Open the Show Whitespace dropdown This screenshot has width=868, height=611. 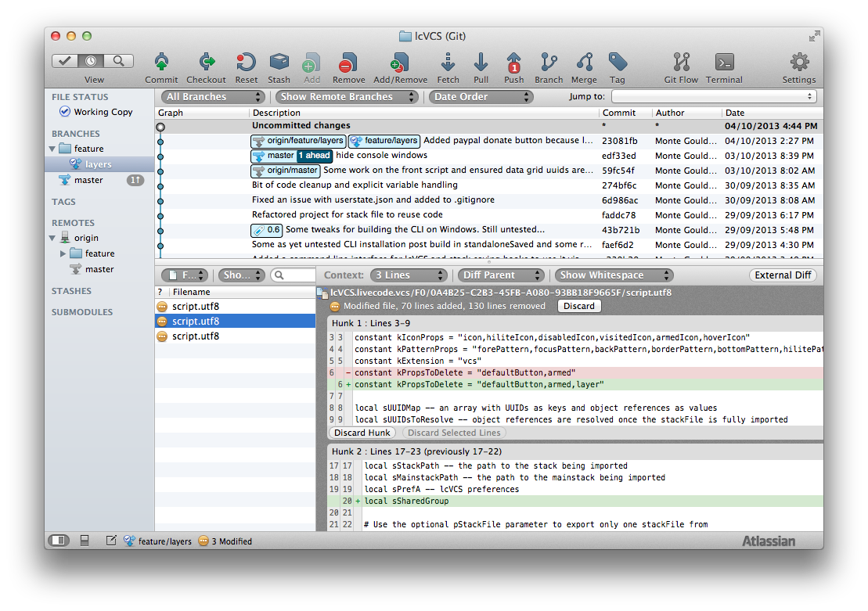pos(614,275)
